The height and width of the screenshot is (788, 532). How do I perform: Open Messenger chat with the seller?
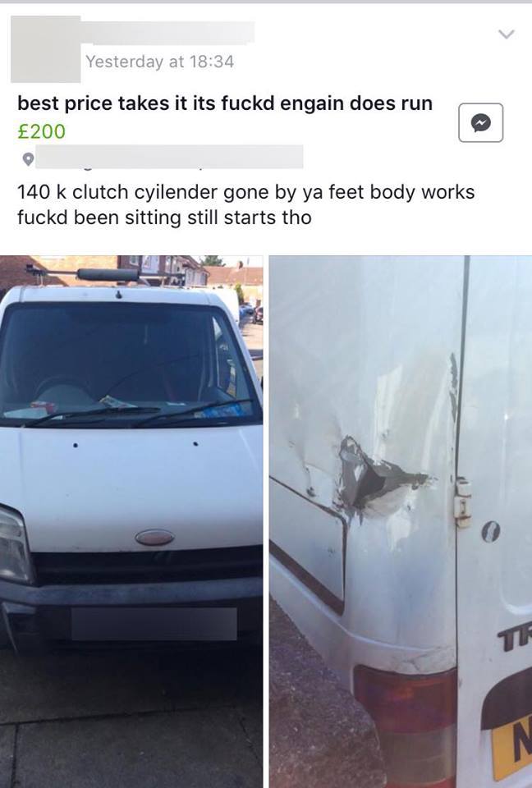pos(481,122)
